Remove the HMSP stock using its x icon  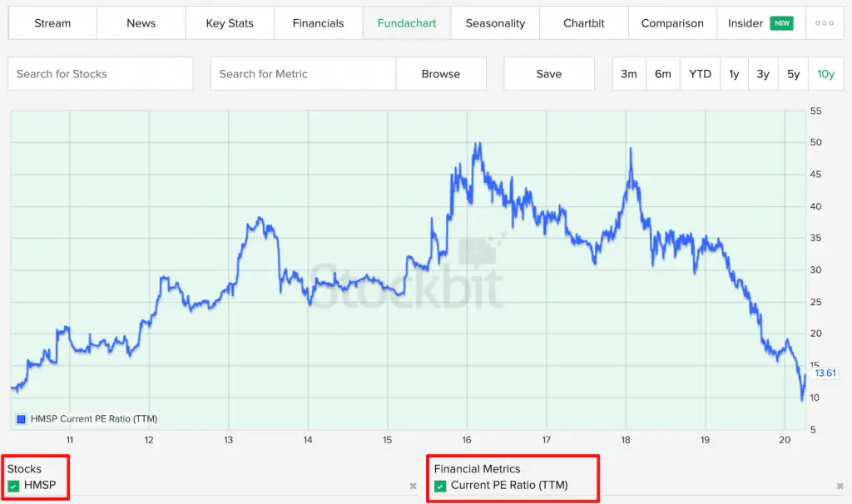click(x=413, y=486)
